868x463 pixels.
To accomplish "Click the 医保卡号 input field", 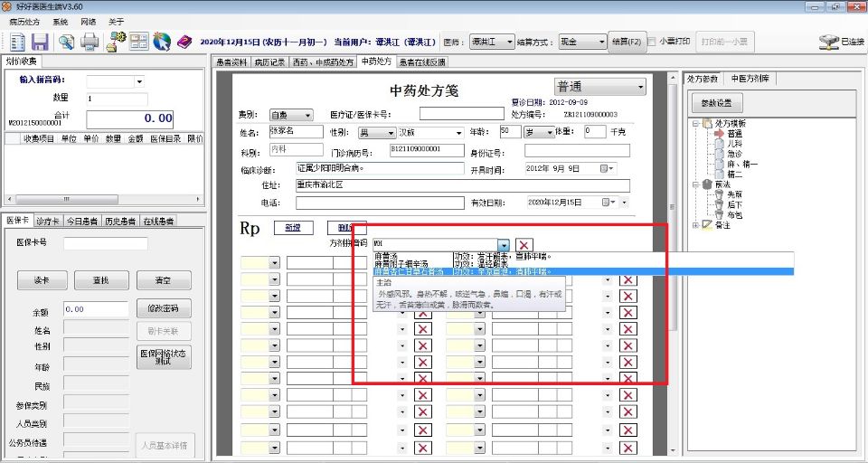I will 105,243.
